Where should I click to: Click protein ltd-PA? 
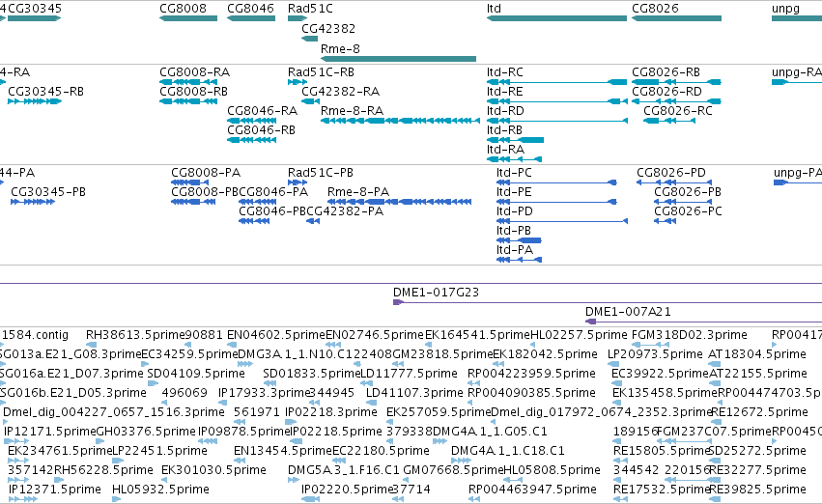[x=519, y=260]
